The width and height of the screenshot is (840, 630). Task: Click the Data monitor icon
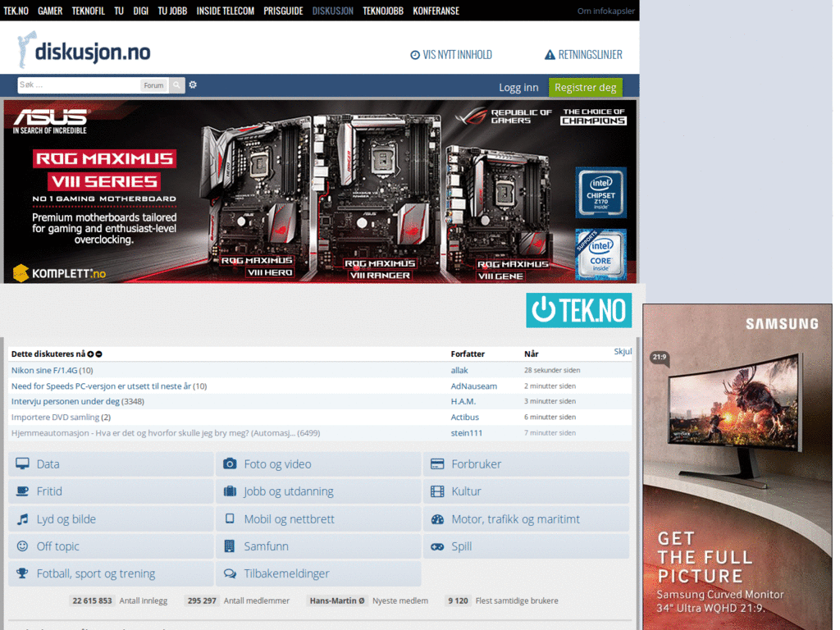tap(22, 464)
